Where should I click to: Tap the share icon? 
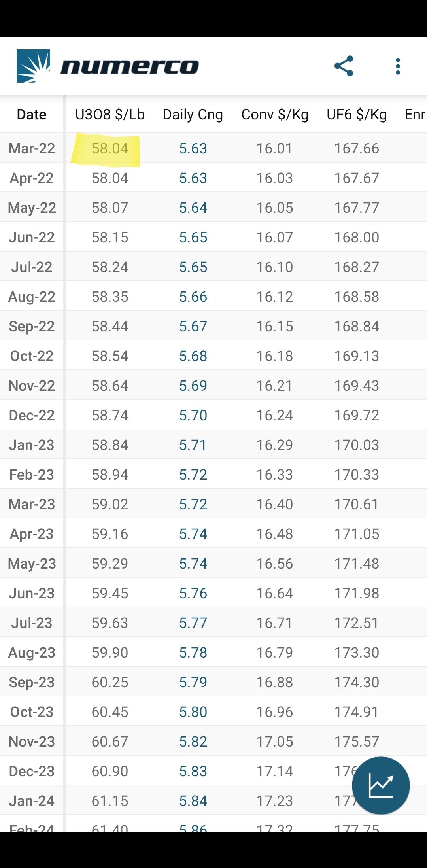344,66
